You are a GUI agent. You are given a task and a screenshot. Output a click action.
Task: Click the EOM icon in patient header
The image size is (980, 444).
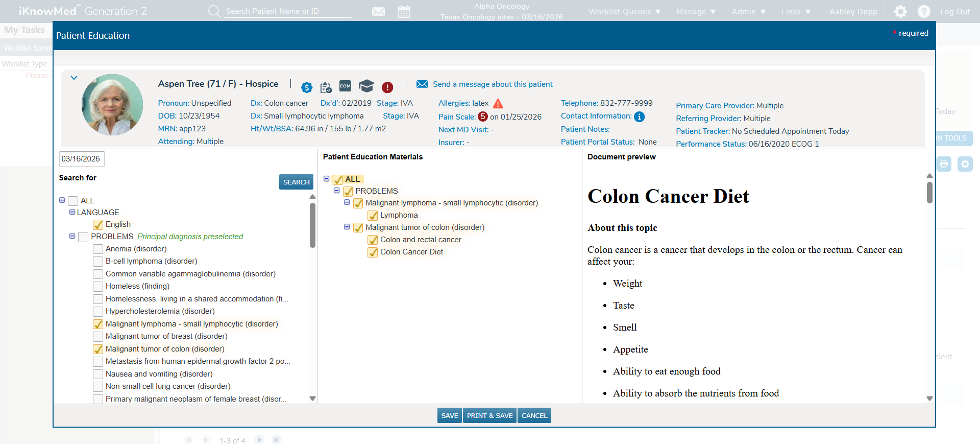click(345, 86)
